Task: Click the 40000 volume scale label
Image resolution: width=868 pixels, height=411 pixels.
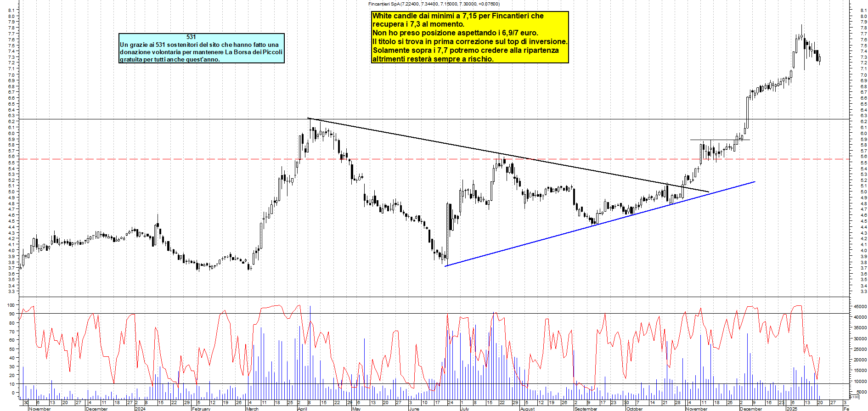Action: point(860,317)
